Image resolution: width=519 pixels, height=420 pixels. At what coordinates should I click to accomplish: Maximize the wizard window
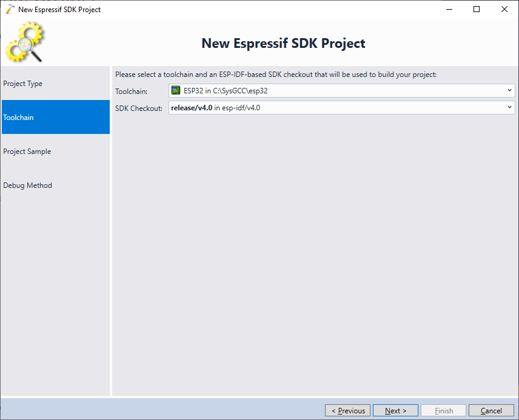pos(477,9)
